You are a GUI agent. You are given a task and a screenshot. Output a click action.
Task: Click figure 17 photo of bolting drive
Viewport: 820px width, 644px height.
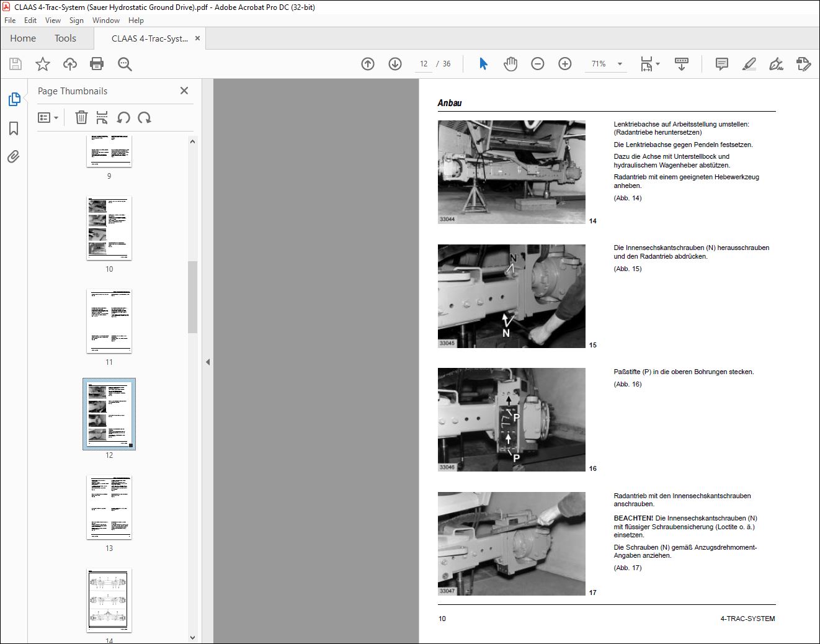pos(512,543)
